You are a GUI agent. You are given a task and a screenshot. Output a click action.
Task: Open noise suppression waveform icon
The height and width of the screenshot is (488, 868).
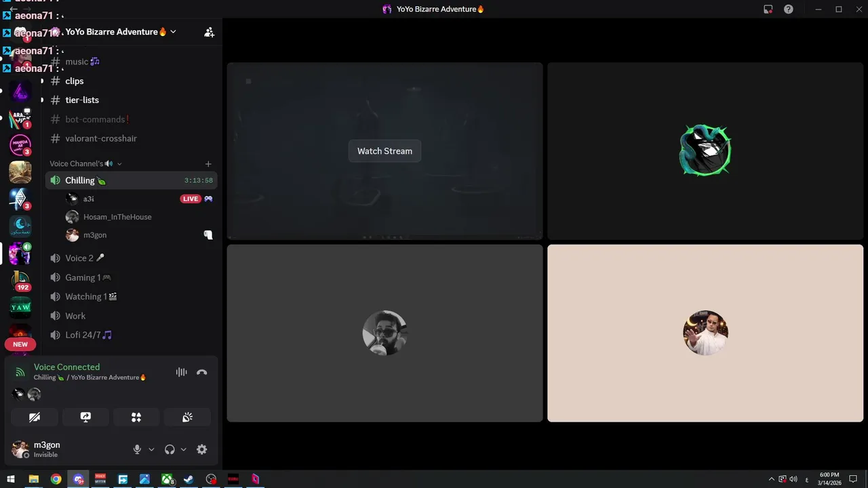pyautogui.click(x=181, y=372)
